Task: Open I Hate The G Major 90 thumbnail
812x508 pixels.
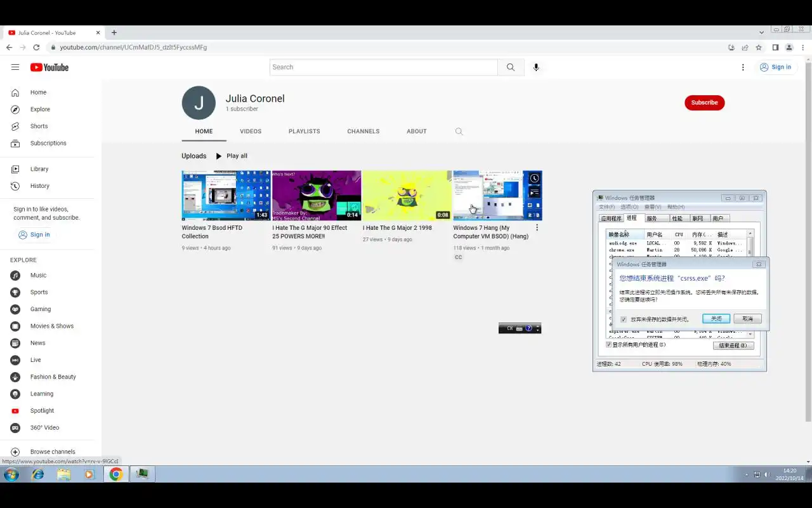Action: click(x=317, y=196)
